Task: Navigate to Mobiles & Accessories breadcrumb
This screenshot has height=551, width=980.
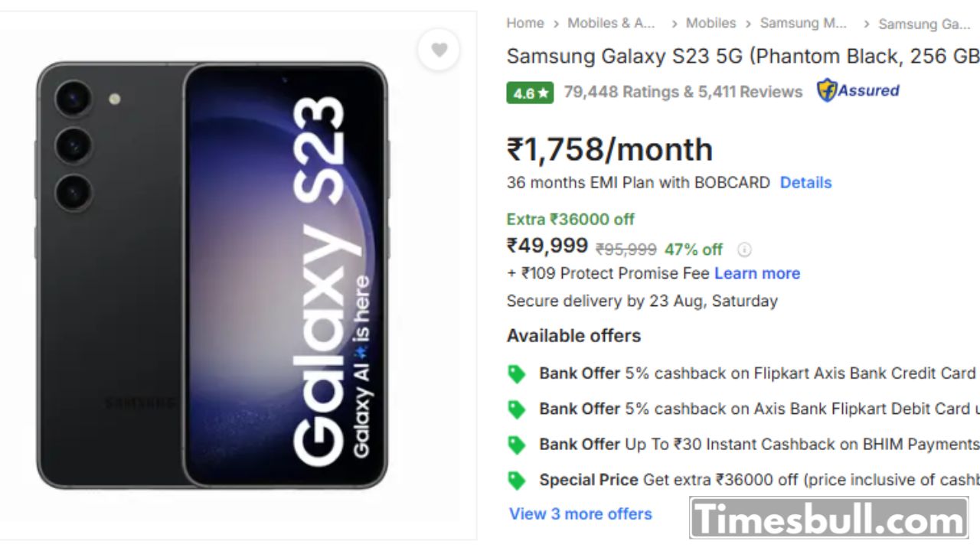Action: pyautogui.click(x=611, y=23)
